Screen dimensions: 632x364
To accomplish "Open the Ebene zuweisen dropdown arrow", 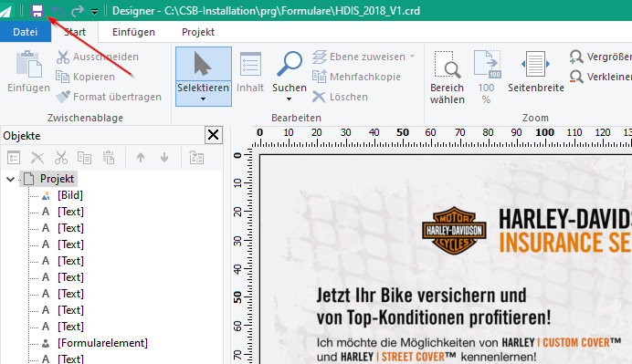I will pos(412,57).
